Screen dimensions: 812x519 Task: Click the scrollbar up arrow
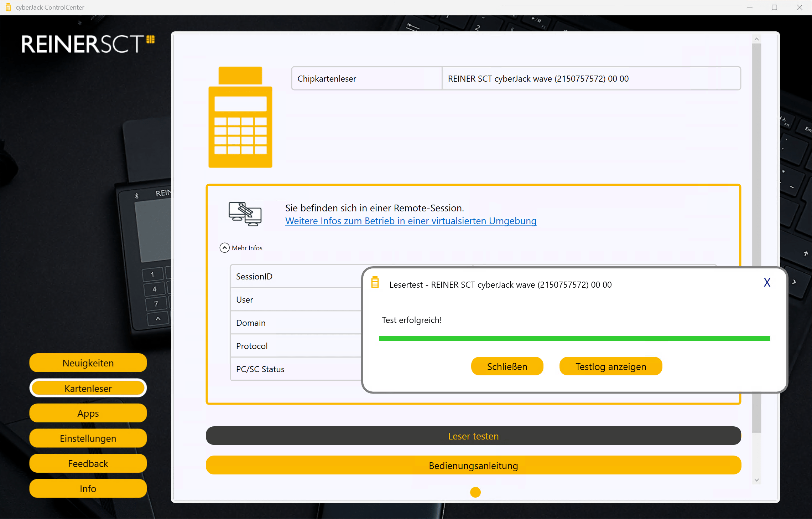coord(756,38)
